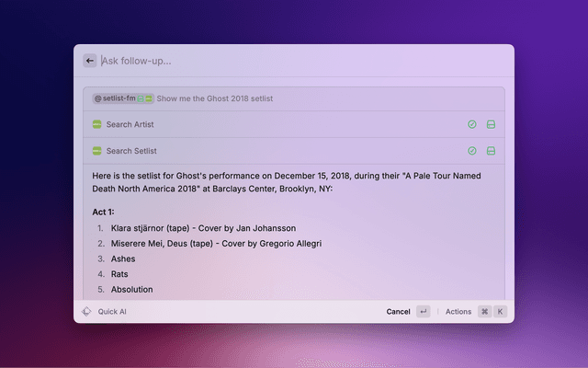Click the K key shortcut badge

[x=501, y=312]
